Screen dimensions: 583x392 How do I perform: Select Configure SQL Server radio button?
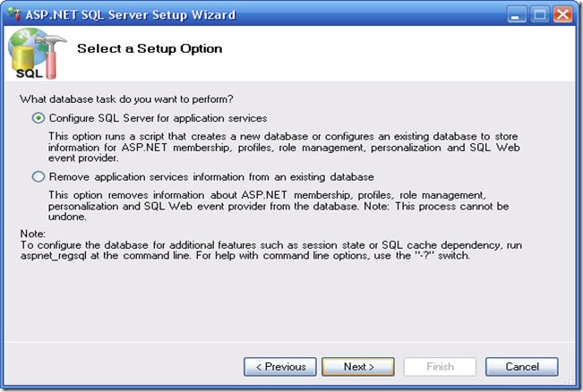(x=39, y=118)
